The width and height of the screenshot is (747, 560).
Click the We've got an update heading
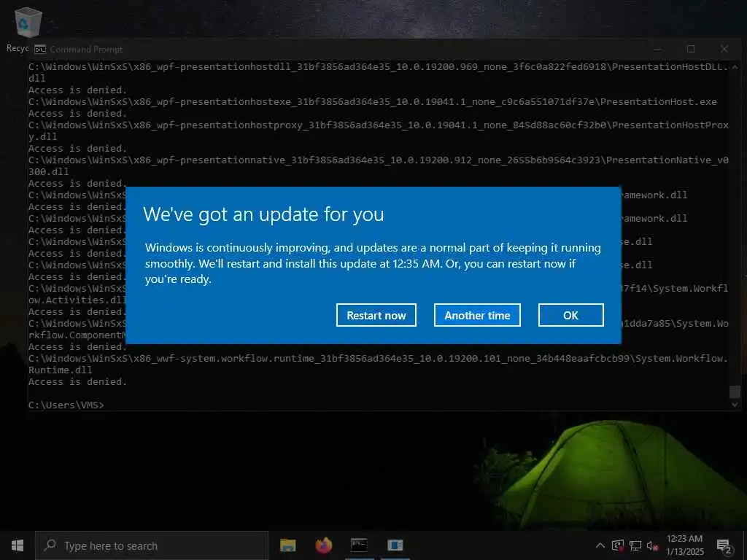point(263,214)
